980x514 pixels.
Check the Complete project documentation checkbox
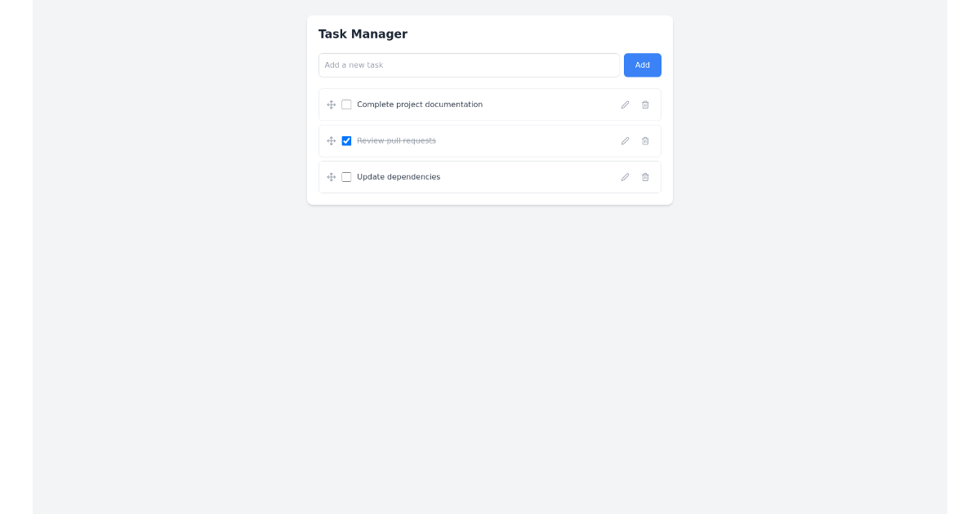click(x=346, y=104)
